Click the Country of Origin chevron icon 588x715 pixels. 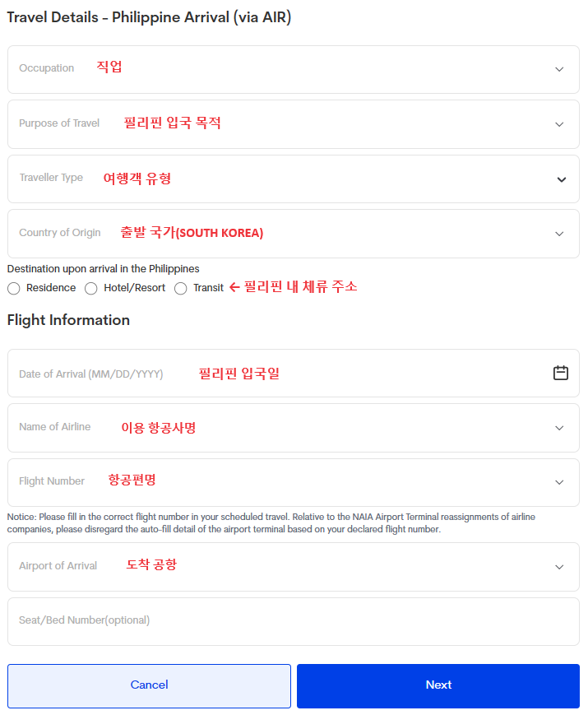coord(559,233)
